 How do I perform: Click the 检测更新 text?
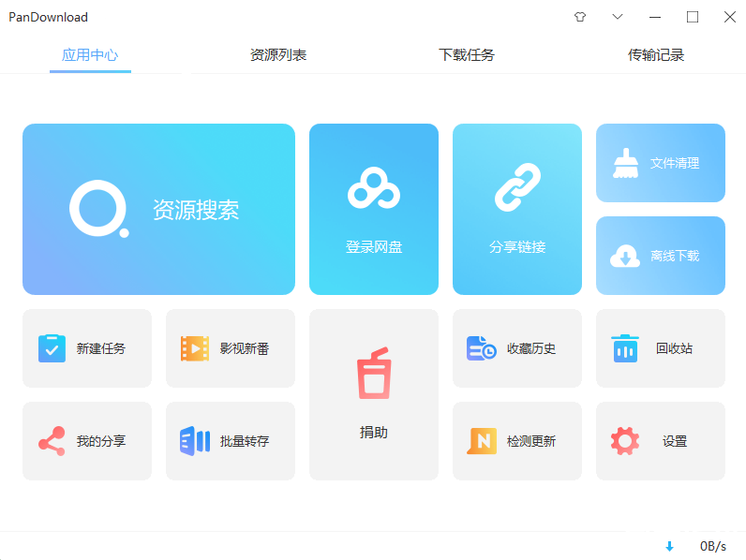pyautogui.click(x=531, y=442)
